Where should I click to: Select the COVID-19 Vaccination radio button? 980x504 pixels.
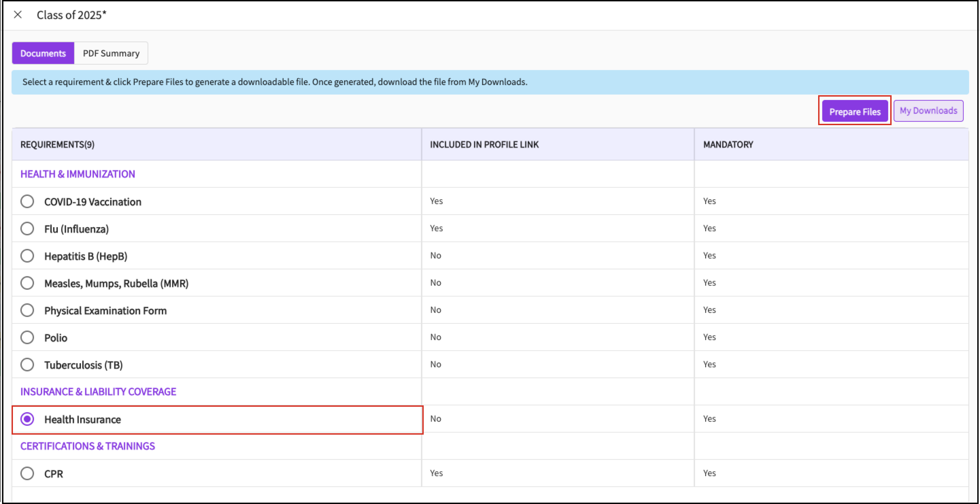pyautogui.click(x=28, y=202)
